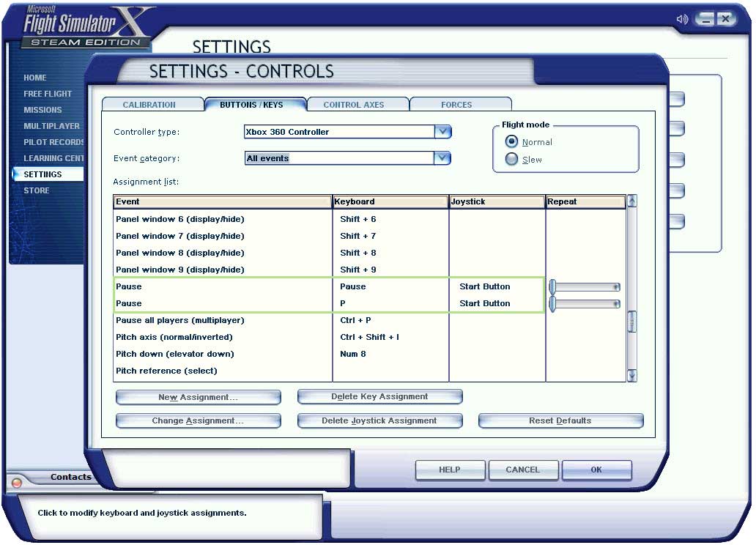Select the Slew flight mode
Viewport: 756px width, 545px height.
(511, 159)
